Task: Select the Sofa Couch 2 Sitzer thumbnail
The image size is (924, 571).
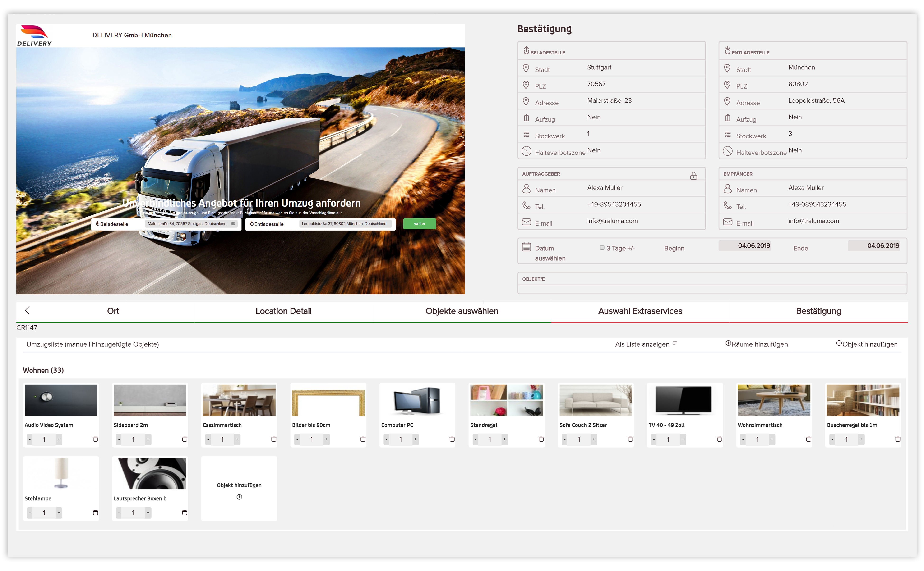Action: pos(596,400)
